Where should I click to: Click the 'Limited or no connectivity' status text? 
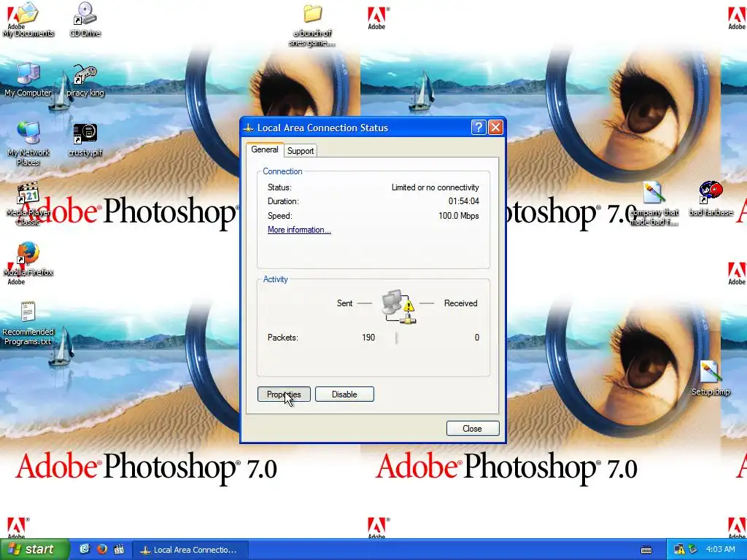pyautogui.click(x=435, y=187)
